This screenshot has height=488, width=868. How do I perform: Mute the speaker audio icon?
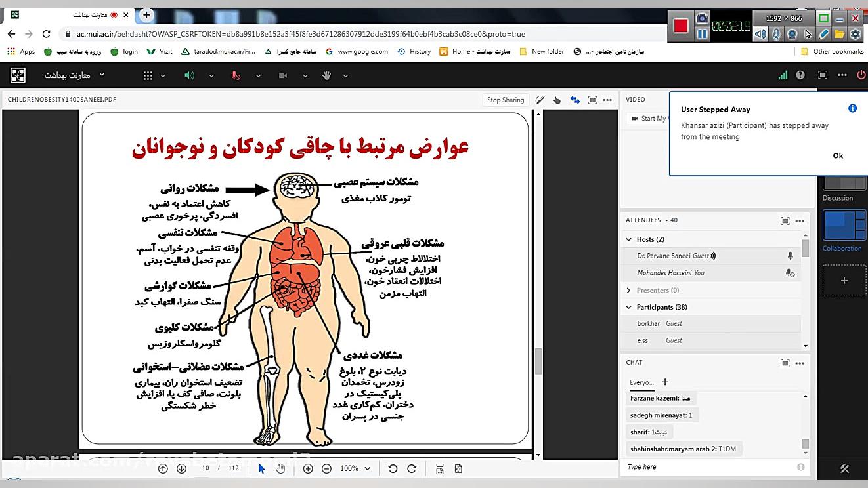pos(189,75)
